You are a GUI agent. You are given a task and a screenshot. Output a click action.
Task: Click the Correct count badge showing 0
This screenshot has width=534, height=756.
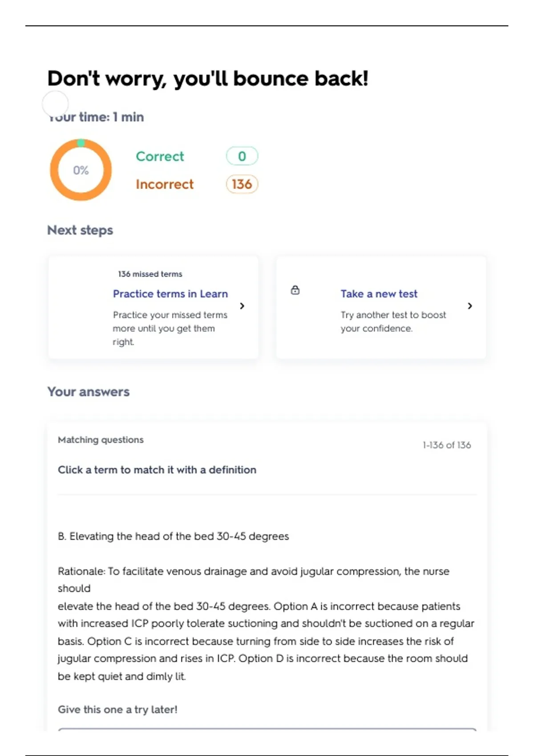(242, 156)
